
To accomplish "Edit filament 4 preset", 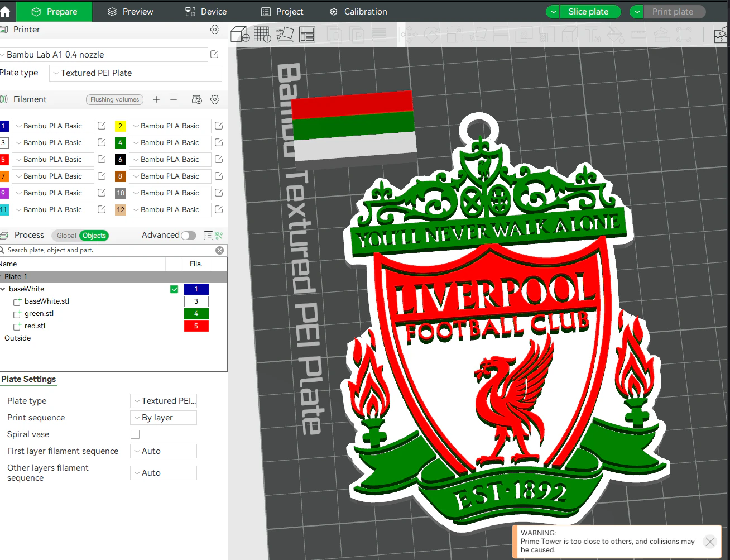I will (x=219, y=142).
